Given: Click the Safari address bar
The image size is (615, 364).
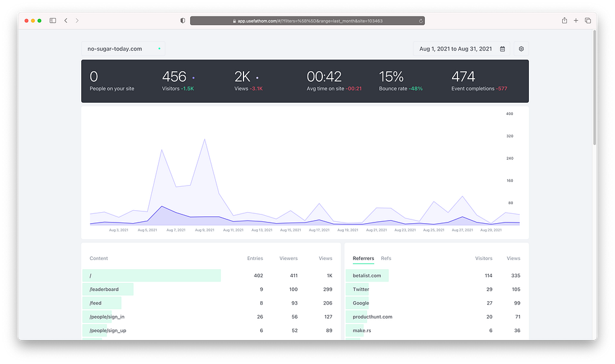Looking at the screenshot, I should (x=307, y=21).
